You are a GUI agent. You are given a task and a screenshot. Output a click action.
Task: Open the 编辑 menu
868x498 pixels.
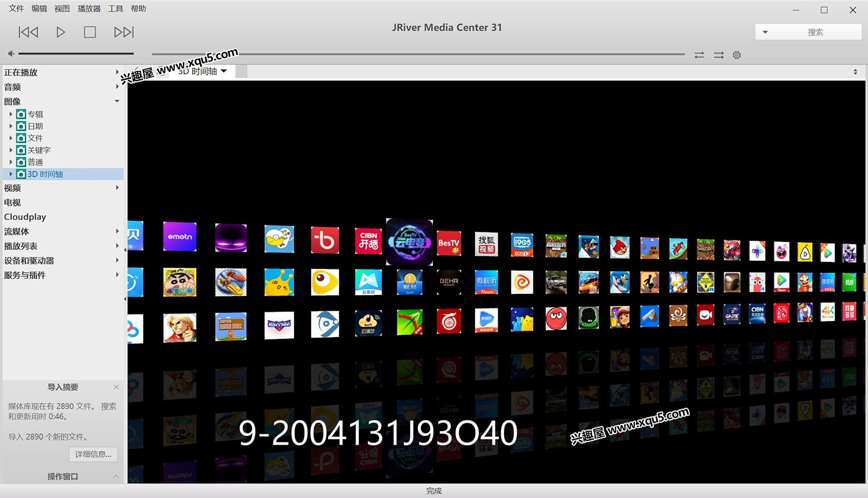(x=39, y=9)
